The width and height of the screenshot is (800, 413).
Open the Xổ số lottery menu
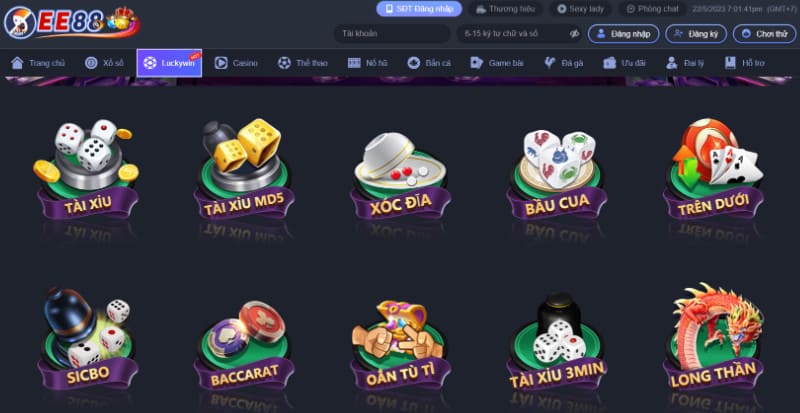tap(105, 63)
